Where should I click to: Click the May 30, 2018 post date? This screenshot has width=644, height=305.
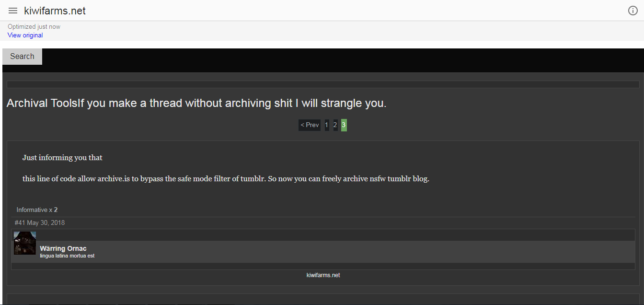46,223
